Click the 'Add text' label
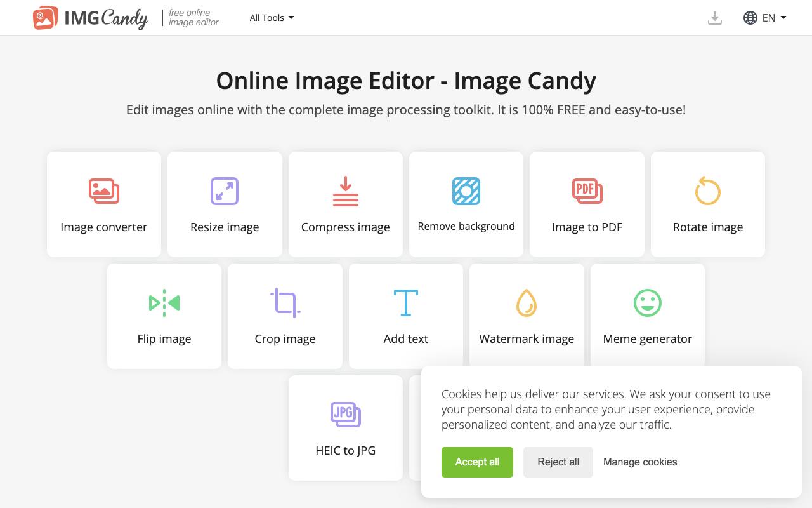Screen dimensions: 812x508 coord(406,339)
